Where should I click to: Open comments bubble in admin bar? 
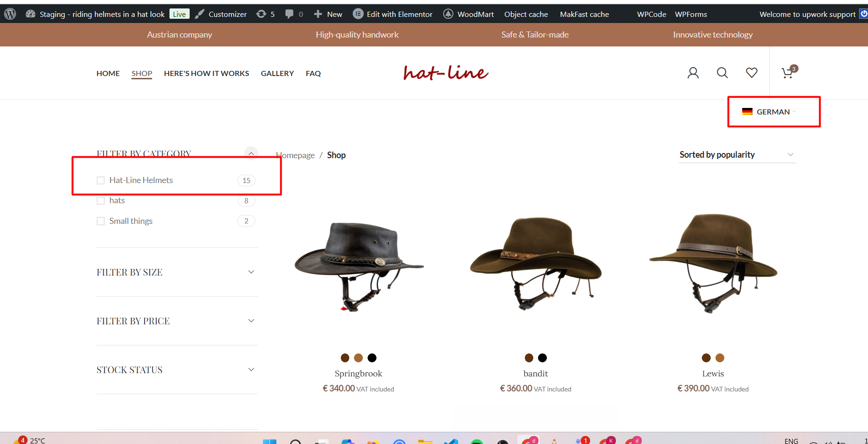pyautogui.click(x=294, y=14)
